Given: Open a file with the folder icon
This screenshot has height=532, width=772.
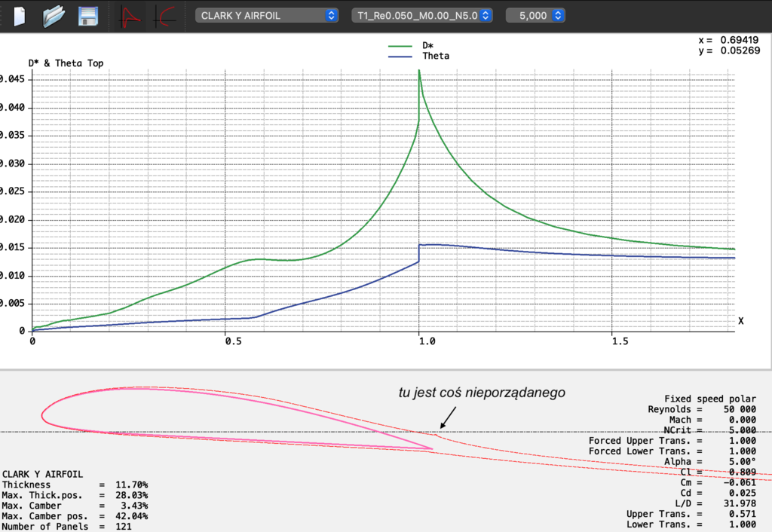Looking at the screenshot, I should (54, 16).
